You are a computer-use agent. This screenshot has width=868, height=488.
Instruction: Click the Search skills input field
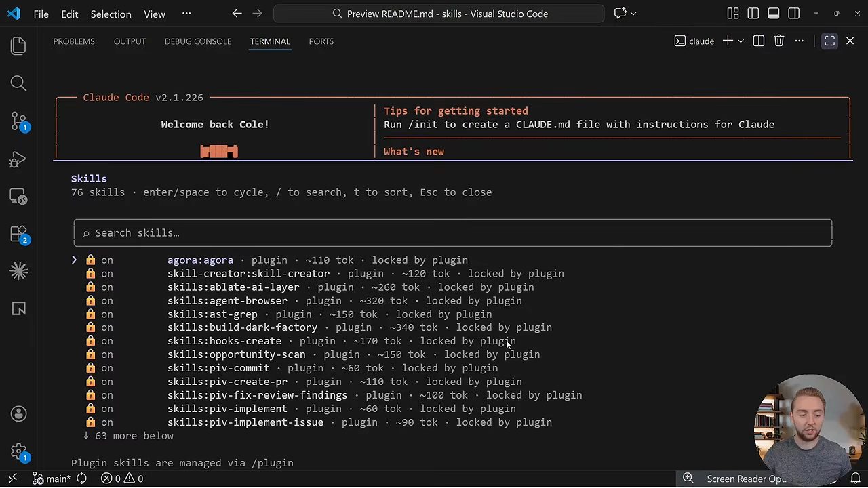click(453, 233)
